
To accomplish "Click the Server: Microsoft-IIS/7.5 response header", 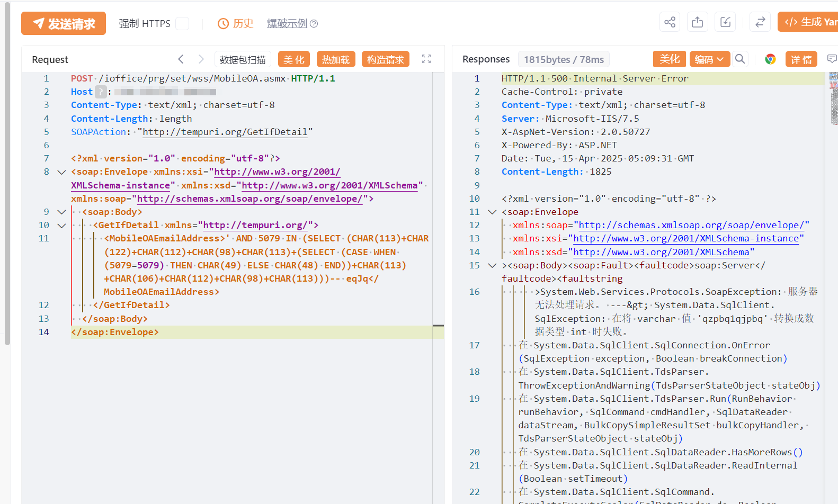I will coord(570,119).
